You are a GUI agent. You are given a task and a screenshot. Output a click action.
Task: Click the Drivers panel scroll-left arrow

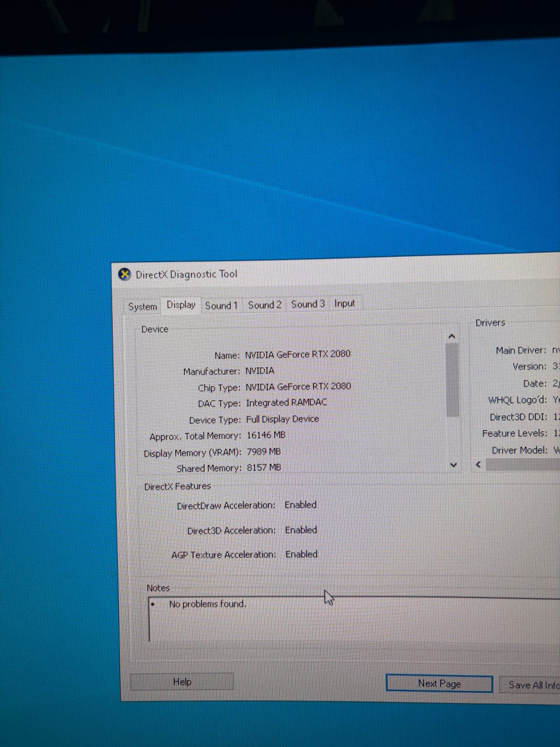[478, 465]
